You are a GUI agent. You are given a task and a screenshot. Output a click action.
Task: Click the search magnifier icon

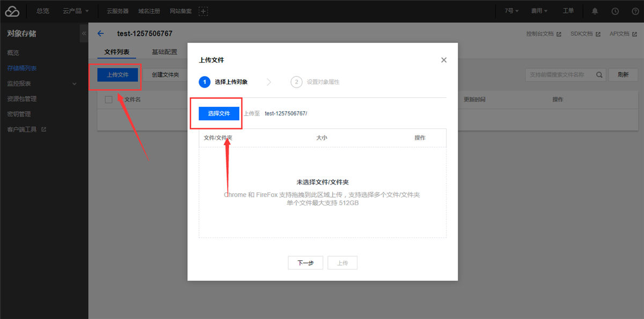pos(599,75)
